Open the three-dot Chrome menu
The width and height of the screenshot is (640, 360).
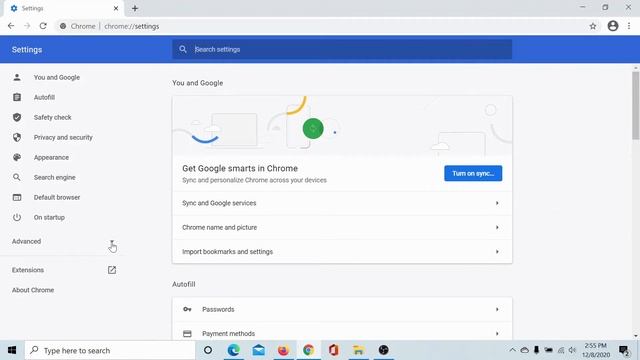pos(629,26)
